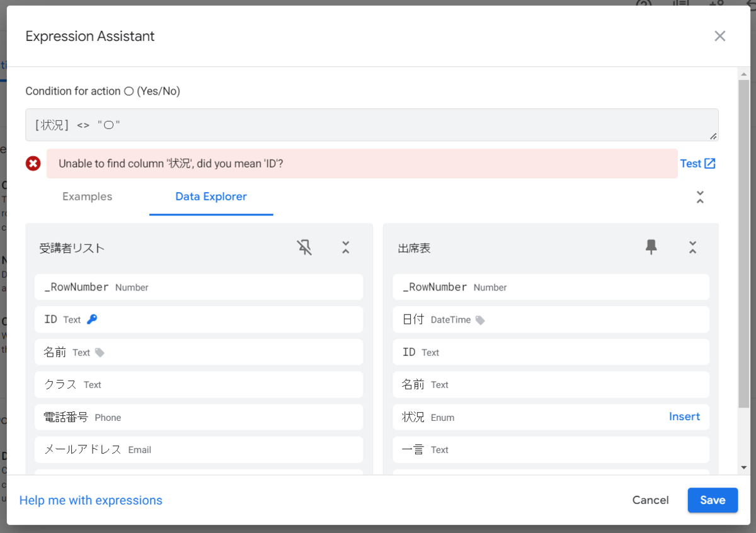
Task: Select the Data Explorer tab
Action: 211,197
